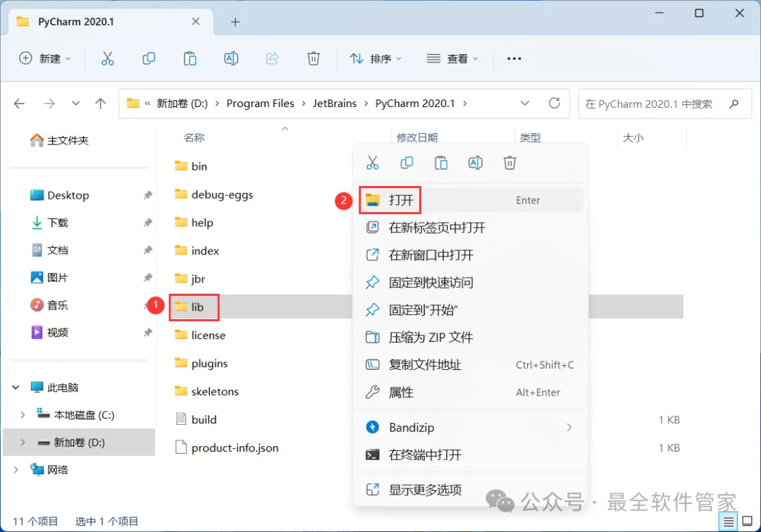Click the Rename icon in the top toolbar

[231, 58]
